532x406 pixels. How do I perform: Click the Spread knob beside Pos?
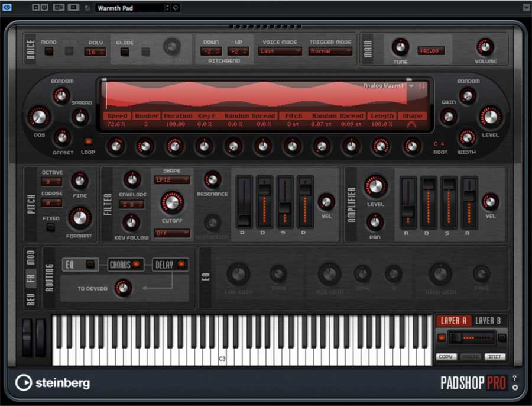(x=80, y=117)
